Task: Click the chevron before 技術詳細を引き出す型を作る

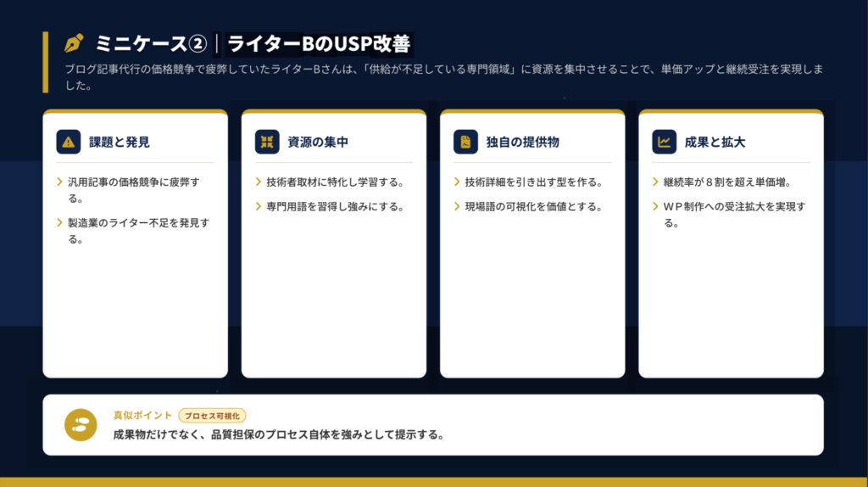Action: click(456, 182)
